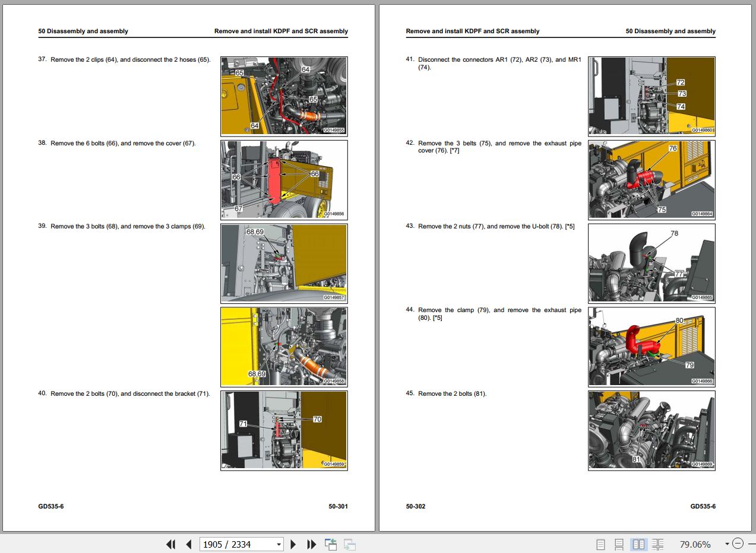Click the step 38 cover removal figure
Image resolution: width=756 pixels, height=553 pixels.
[x=284, y=179]
